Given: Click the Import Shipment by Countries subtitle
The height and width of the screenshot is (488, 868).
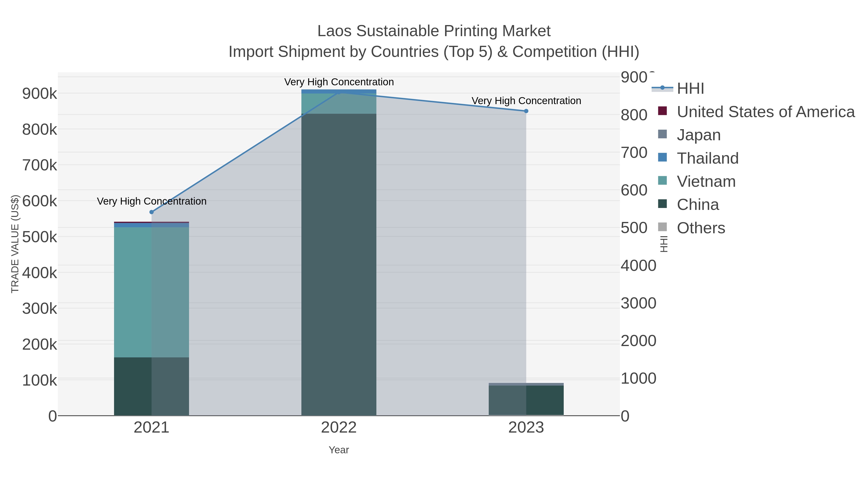Looking at the screenshot, I should tap(434, 52).
